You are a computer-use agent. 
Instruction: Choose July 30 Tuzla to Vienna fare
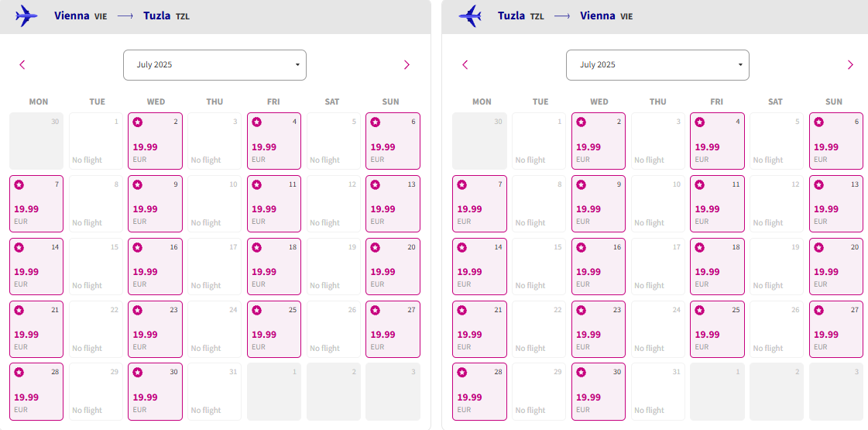[599, 392]
